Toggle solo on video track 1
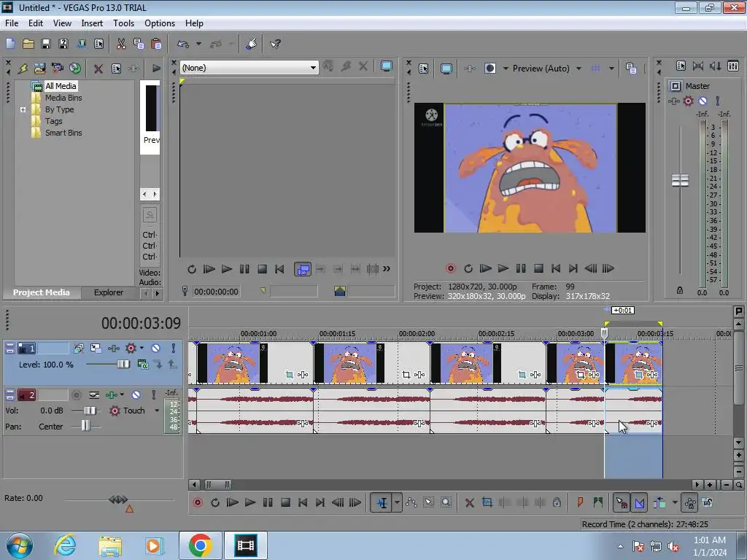The width and height of the screenshot is (747, 560). pos(174,349)
